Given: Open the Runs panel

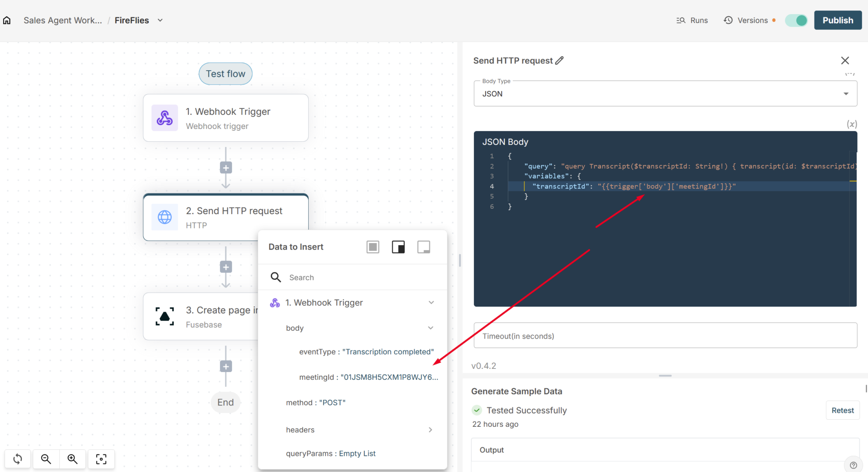Looking at the screenshot, I should 692,20.
